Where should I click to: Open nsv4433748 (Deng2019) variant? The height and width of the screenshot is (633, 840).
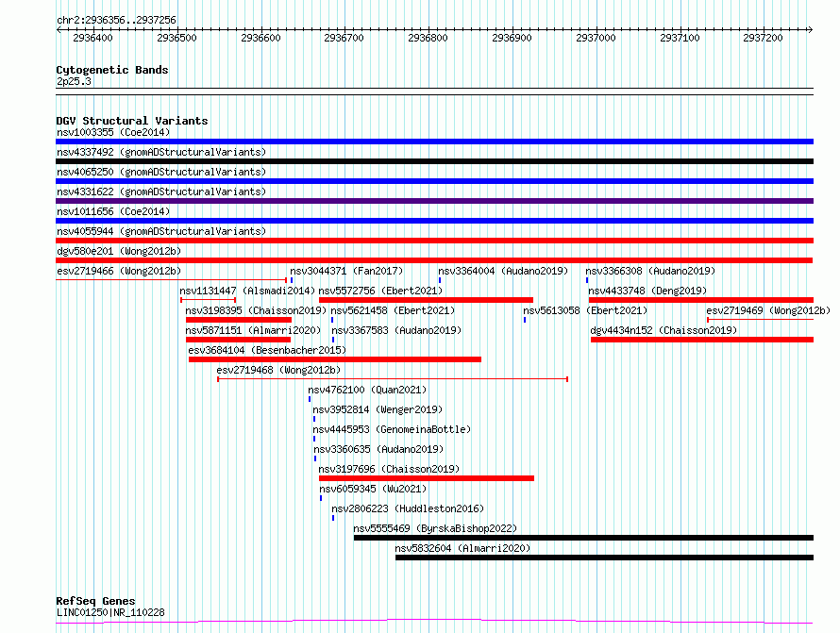(x=647, y=291)
